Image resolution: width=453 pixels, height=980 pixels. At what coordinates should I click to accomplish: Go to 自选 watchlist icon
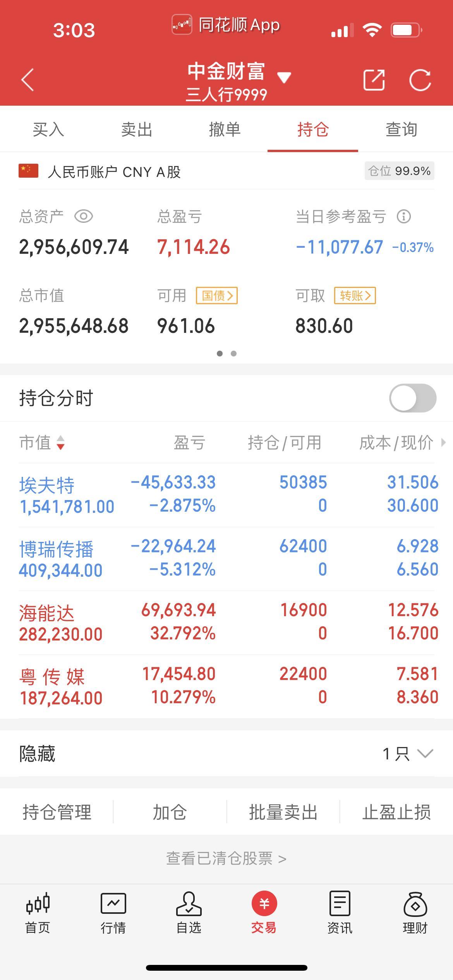189,913
